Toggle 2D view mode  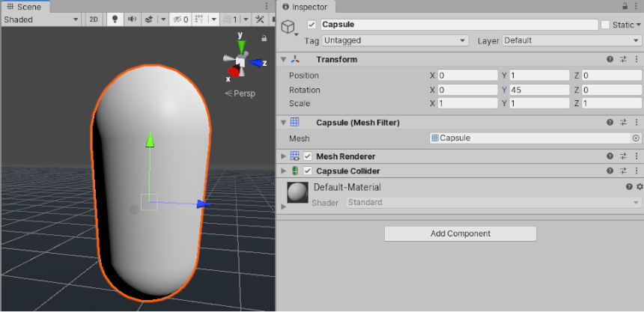pos(94,19)
